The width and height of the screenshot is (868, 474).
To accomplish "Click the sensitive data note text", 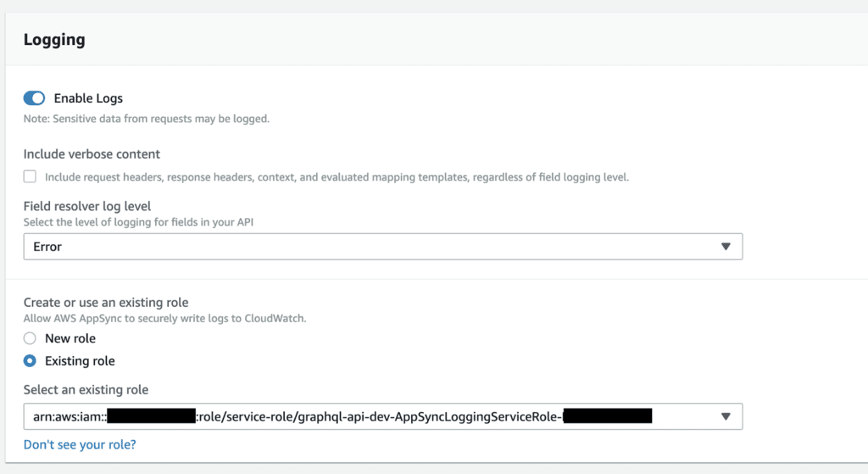I will coord(147,119).
